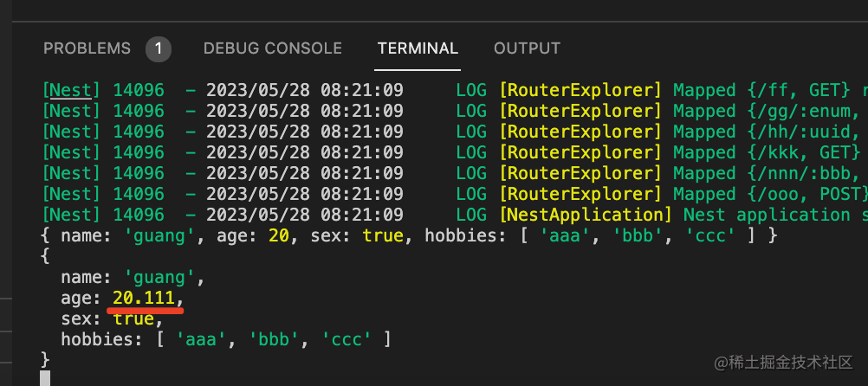Screen dimensions: 868x386
Task: Click the indented 'sex: true' line
Action: point(111,318)
